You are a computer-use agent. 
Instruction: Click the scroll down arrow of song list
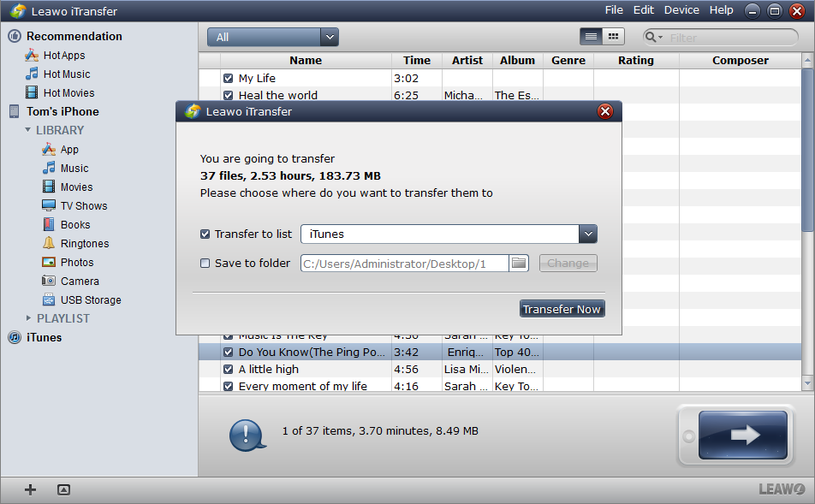pyautogui.click(x=807, y=383)
